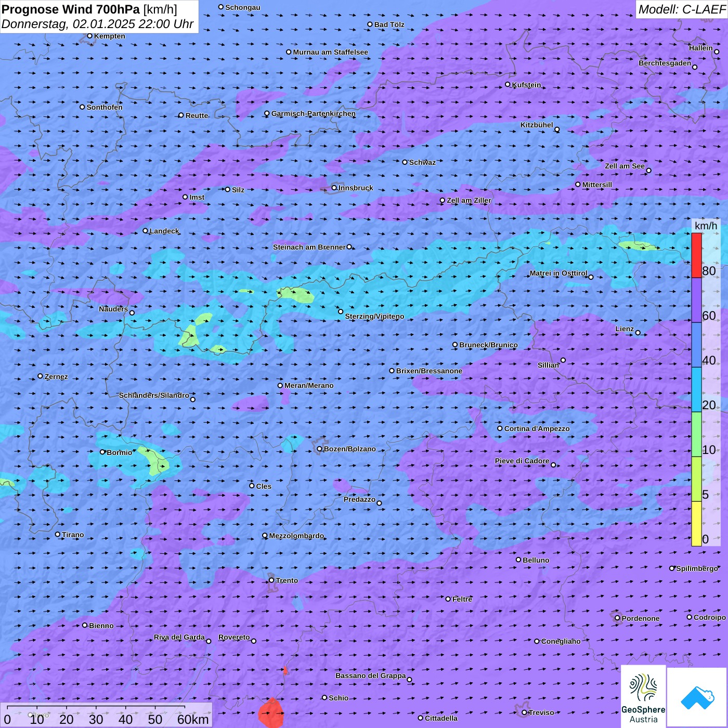
Task: Click the Bassano del Grappa label
Action: coord(370,675)
